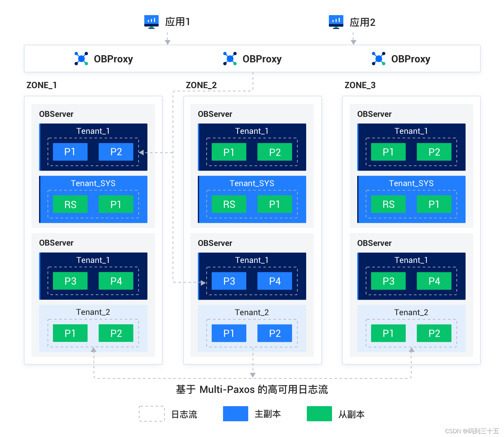Click the 应用1 monitor icon
This screenshot has height=437, width=504.
[x=152, y=22]
